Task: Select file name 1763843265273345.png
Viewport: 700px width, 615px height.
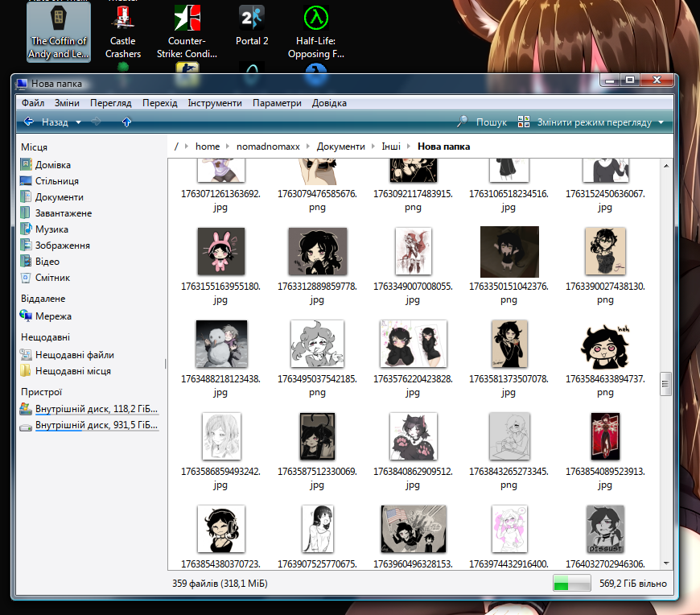Action: click(509, 478)
